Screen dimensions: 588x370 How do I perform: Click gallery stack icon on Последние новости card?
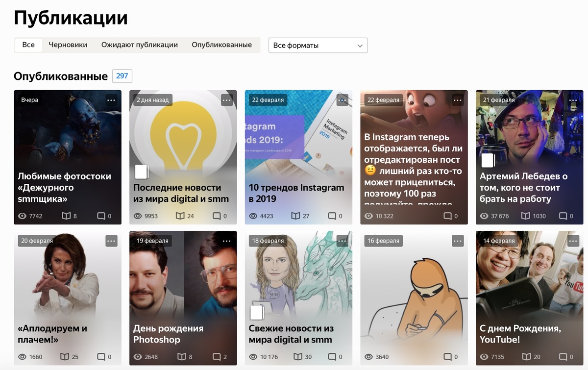[141, 172]
